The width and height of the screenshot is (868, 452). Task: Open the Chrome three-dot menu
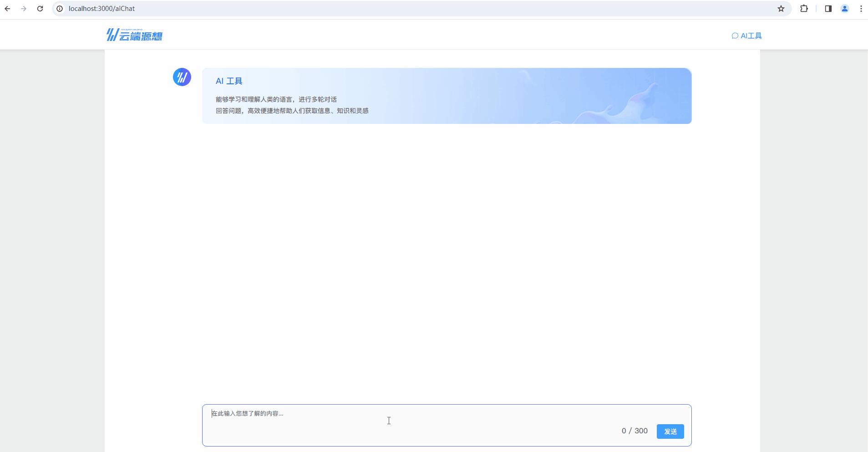[x=860, y=8]
